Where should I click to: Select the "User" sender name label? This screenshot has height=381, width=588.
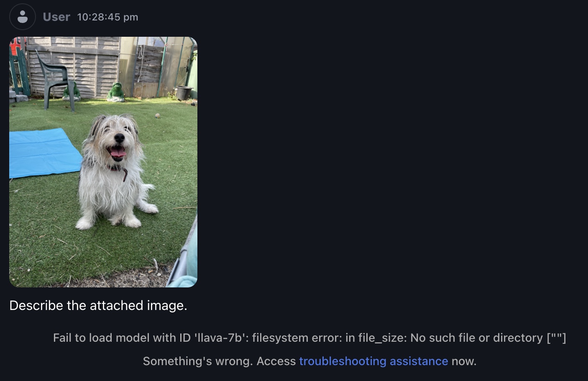56,17
